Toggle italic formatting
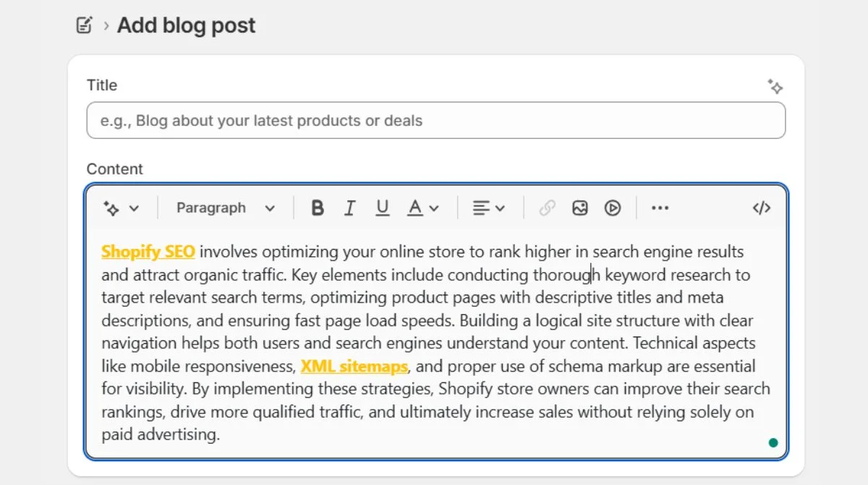Viewport: 868px width, 485px height. pos(349,208)
